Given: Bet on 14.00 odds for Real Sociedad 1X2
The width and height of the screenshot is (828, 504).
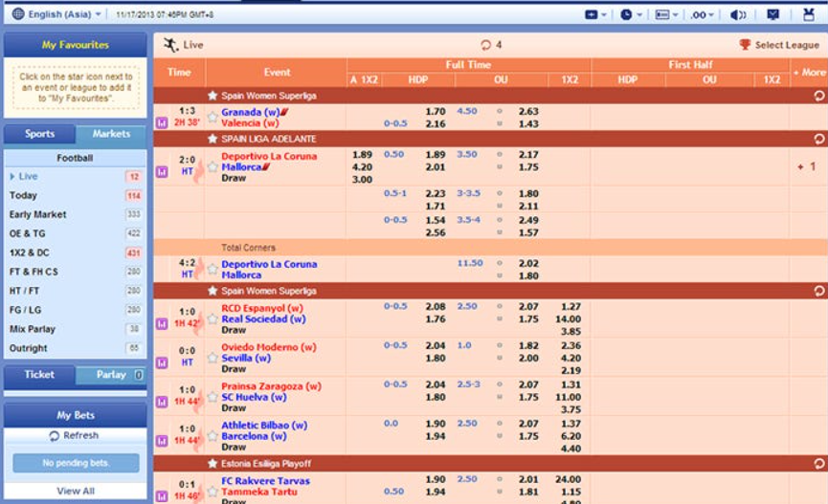Looking at the screenshot, I should [569, 319].
